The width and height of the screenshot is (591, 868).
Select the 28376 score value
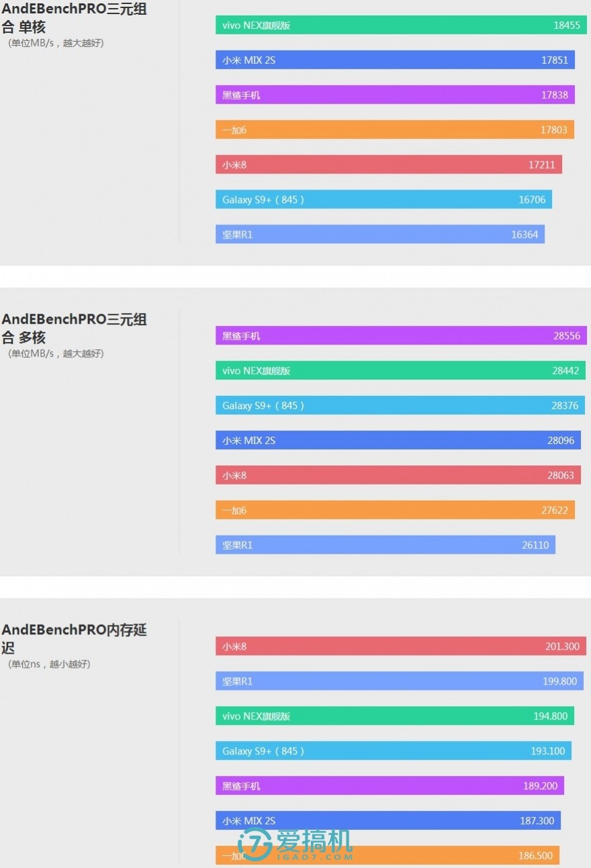pyautogui.click(x=565, y=406)
